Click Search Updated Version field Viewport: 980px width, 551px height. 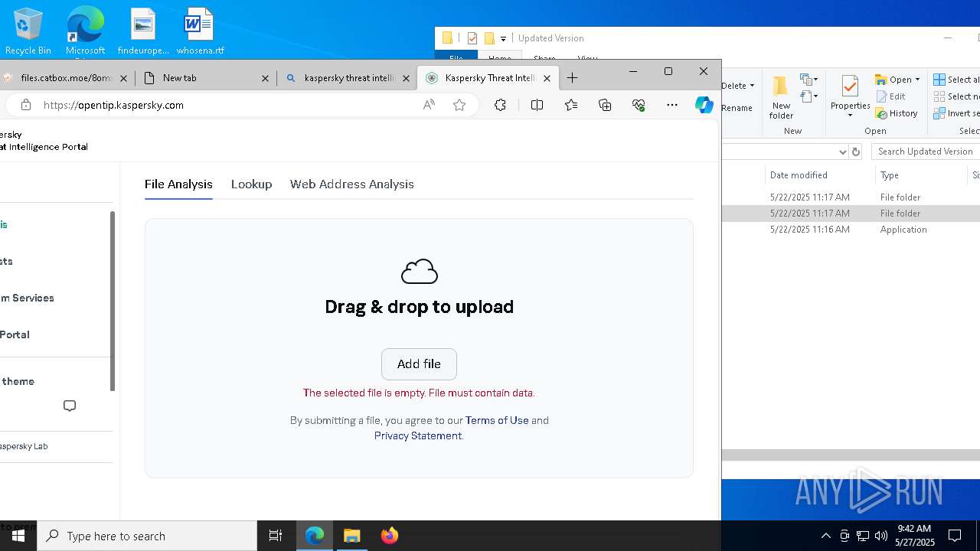[926, 152]
